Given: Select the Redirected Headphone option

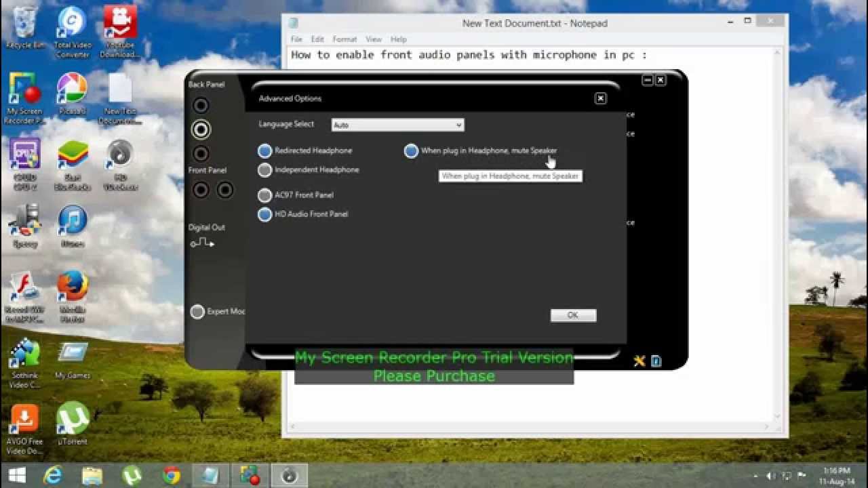Looking at the screenshot, I should [x=264, y=150].
